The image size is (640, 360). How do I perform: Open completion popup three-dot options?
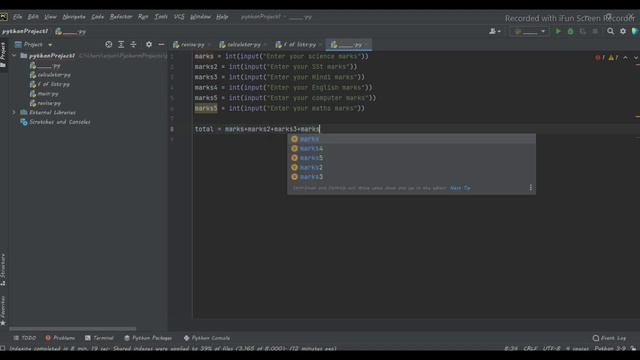[x=531, y=188]
